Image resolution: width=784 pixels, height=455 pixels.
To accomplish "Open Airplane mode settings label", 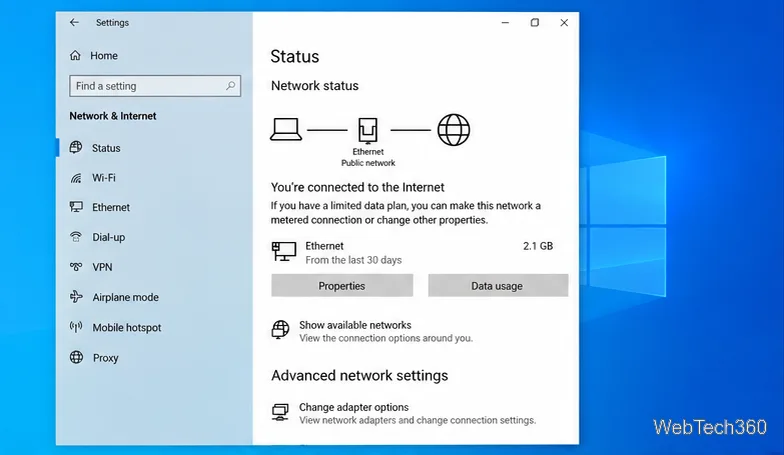I will (126, 298).
